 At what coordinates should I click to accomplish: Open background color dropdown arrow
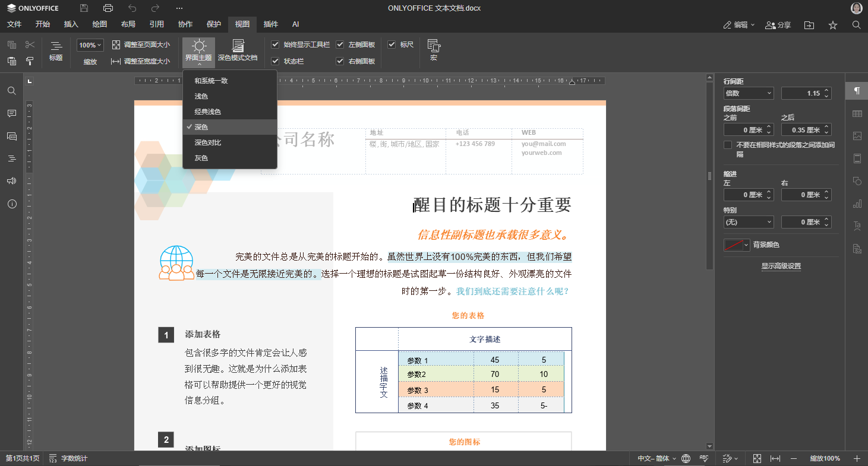(746, 245)
